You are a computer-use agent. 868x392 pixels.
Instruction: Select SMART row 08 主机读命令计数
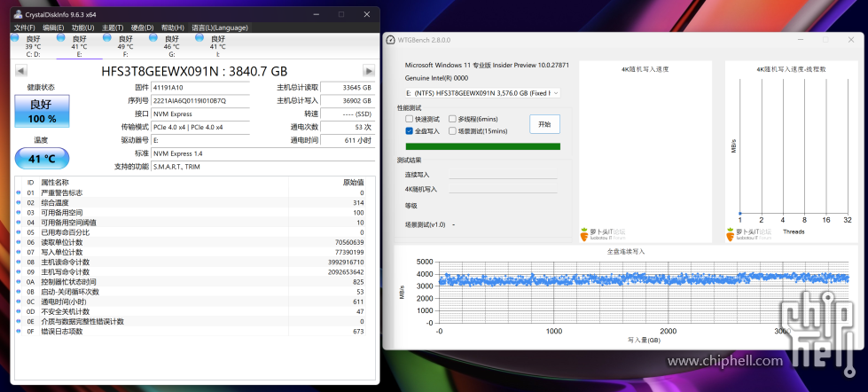(x=191, y=262)
